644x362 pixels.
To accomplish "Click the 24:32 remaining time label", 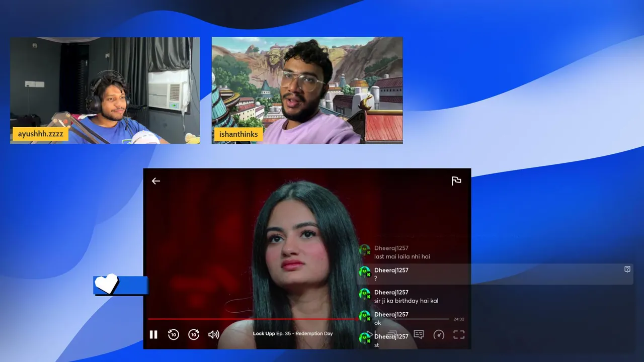I will [459, 319].
